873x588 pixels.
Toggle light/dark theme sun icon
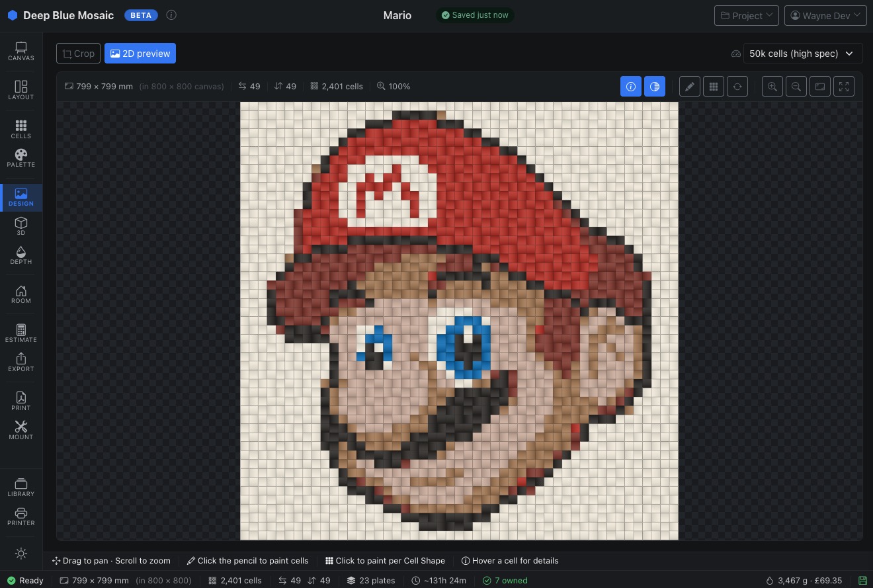(x=21, y=553)
